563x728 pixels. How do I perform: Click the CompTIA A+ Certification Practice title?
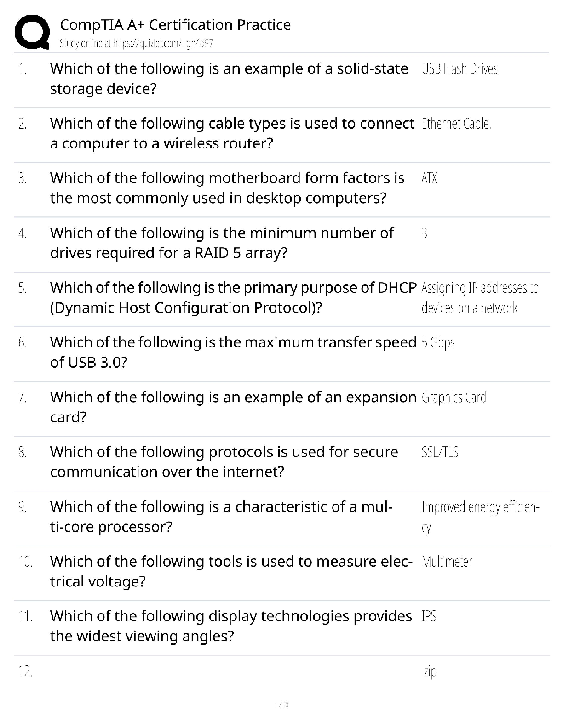[175, 25]
